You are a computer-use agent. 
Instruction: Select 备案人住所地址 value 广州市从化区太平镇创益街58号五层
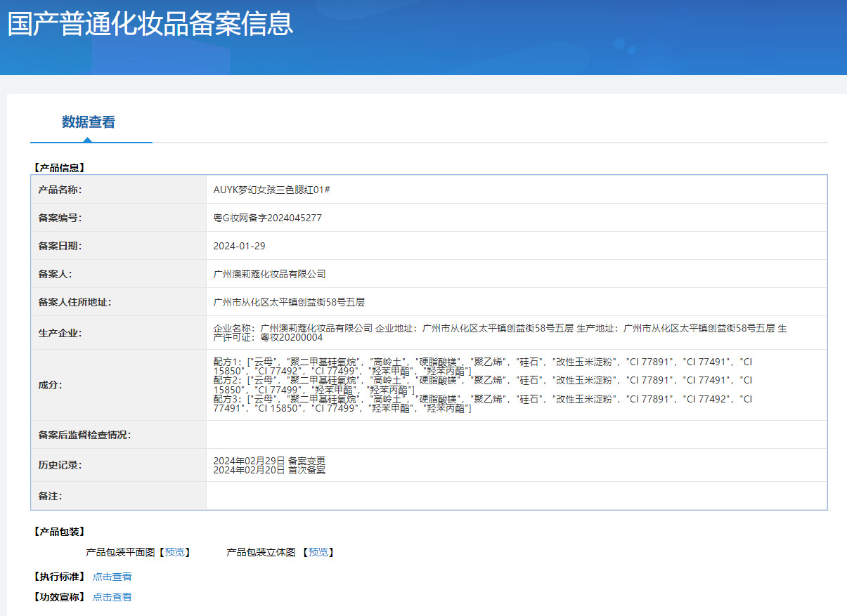[289, 302]
